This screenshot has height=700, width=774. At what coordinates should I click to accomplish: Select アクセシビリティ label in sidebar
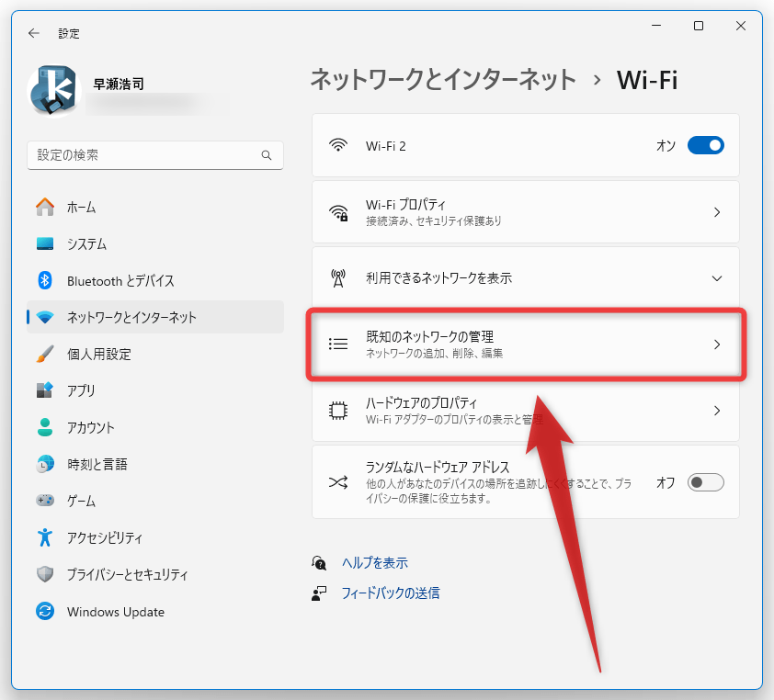[x=105, y=537]
